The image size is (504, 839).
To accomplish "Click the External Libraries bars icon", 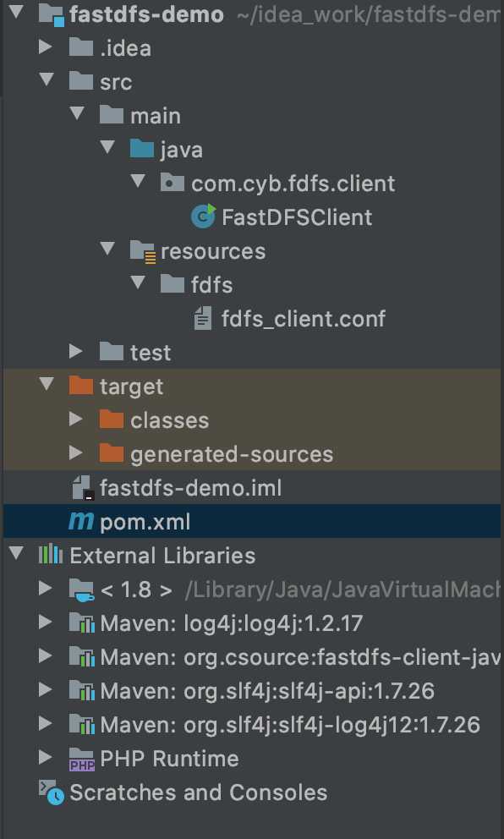I will click(51, 555).
